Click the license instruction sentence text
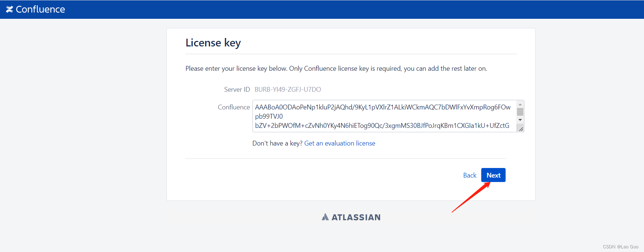This screenshot has width=644, height=252. click(x=336, y=68)
